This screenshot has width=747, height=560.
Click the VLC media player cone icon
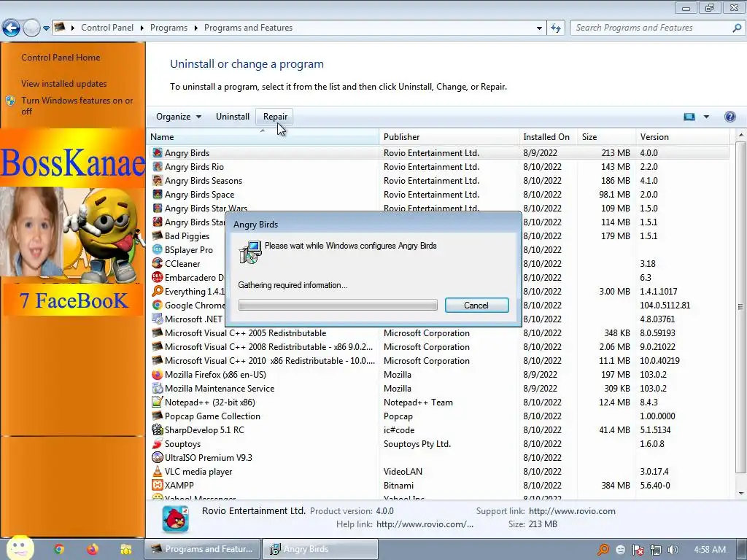pyautogui.click(x=158, y=471)
